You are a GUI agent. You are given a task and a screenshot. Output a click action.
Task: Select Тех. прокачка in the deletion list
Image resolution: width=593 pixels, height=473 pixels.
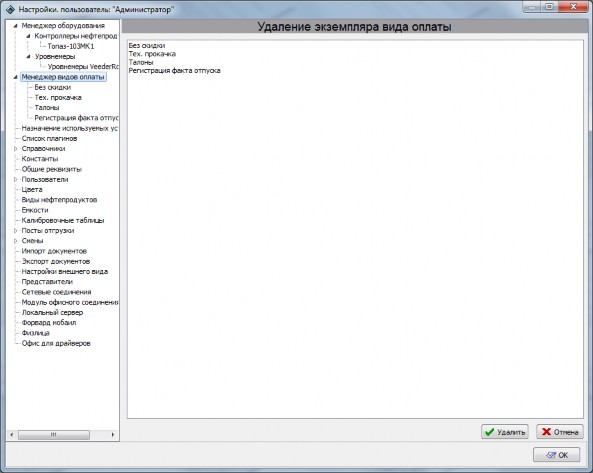[152, 54]
